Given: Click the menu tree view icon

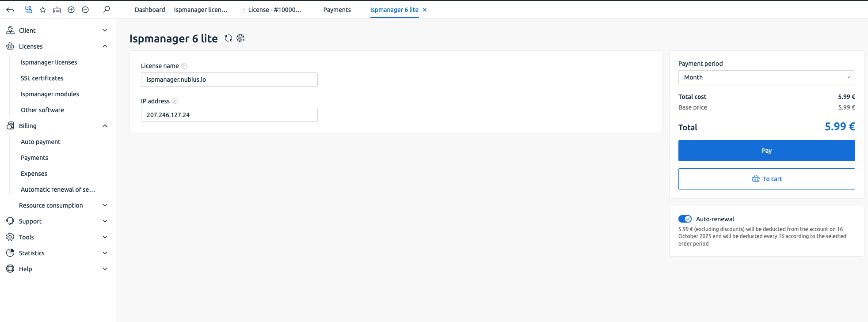Looking at the screenshot, I should point(29,10).
